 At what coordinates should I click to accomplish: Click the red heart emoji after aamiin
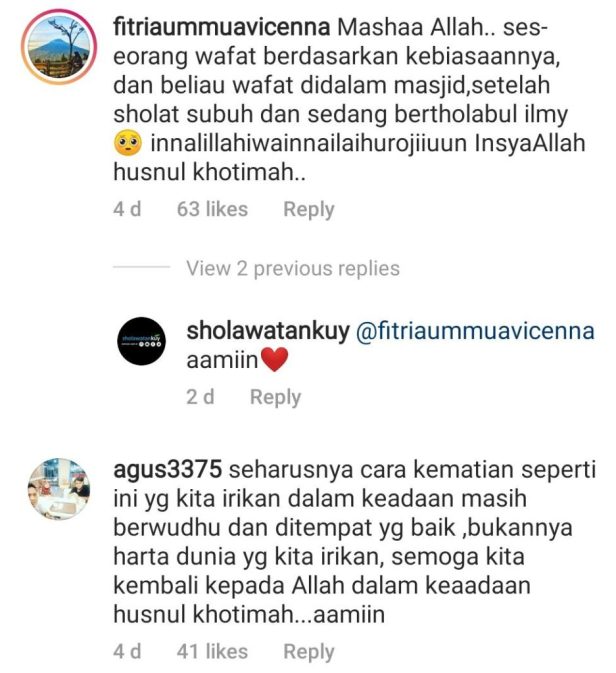tap(275, 360)
